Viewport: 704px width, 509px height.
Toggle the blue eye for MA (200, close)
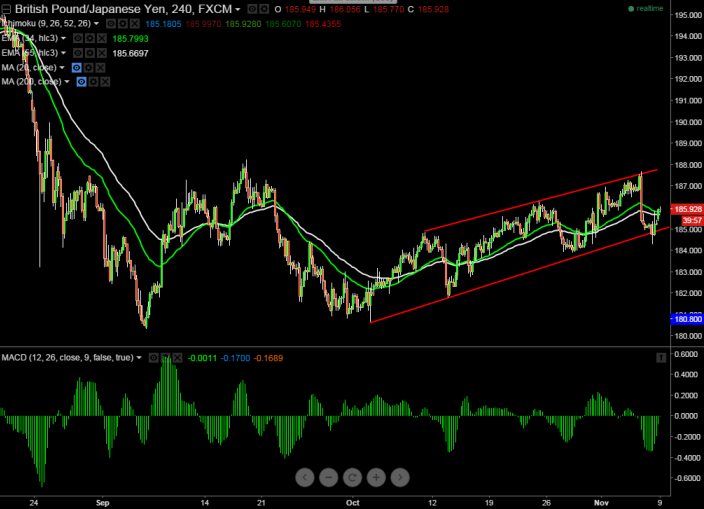click(81, 82)
